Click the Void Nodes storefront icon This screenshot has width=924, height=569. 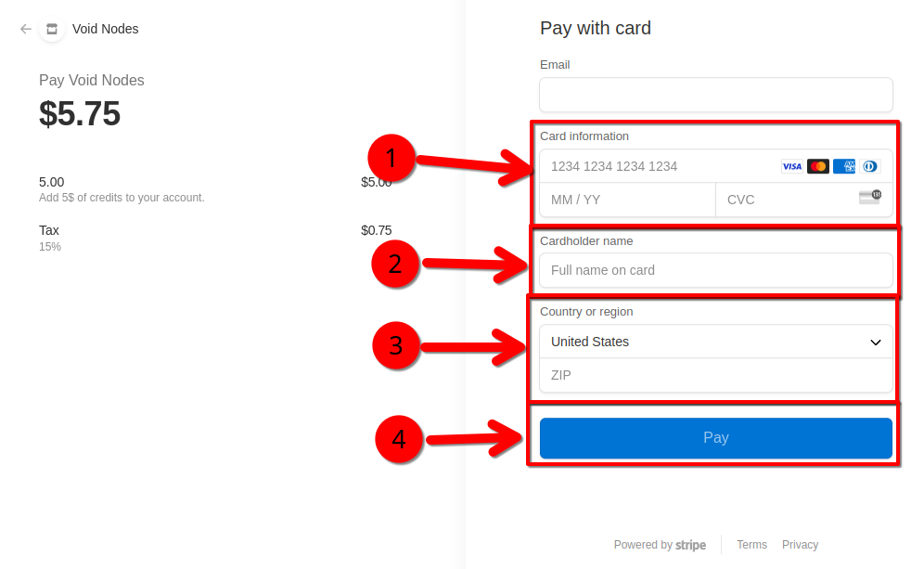click(x=52, y=29)
